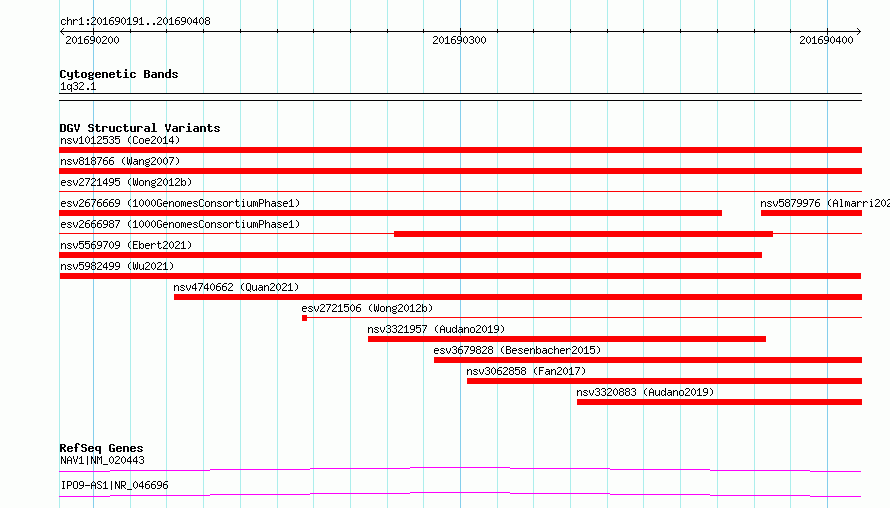
Task: Click the 201690300 ruler position
Action: click(x=459, y=40)
